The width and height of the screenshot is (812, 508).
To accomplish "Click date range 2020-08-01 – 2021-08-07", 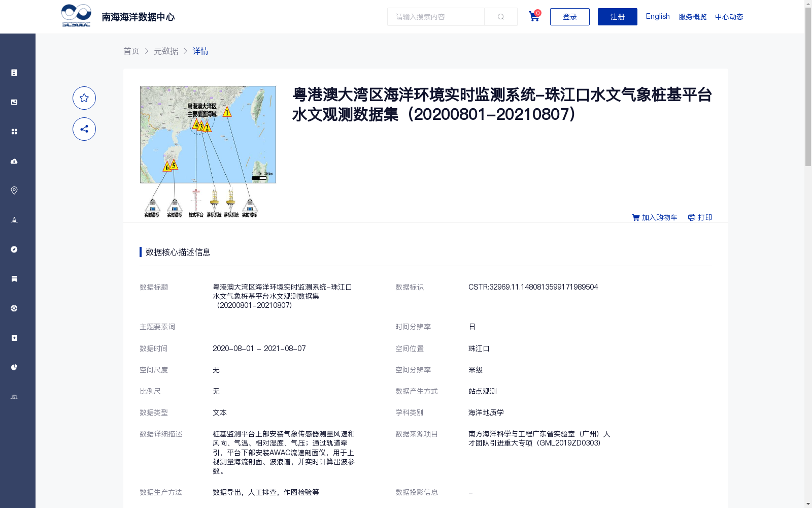I will coord(259,348).
